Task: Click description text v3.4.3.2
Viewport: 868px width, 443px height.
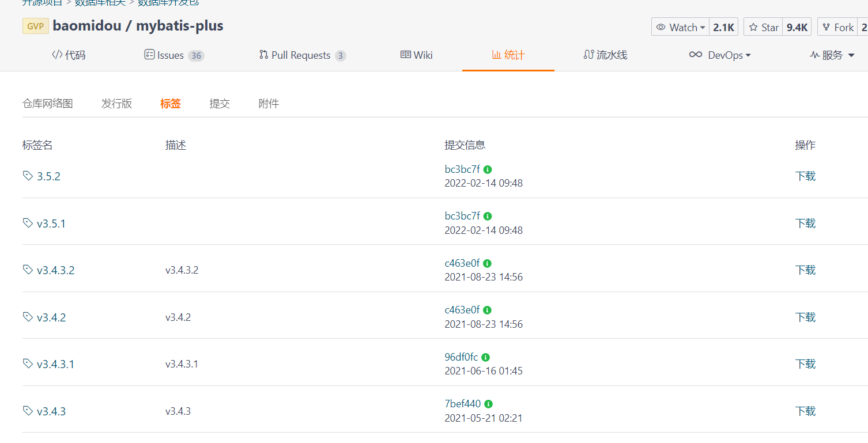Action: click(182, 270)
